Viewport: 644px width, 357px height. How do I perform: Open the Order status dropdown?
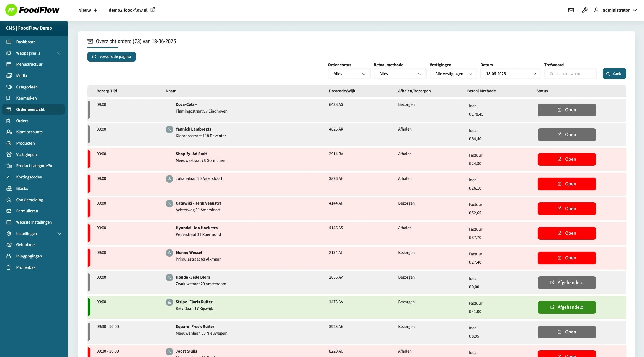[x=349, y=74]
